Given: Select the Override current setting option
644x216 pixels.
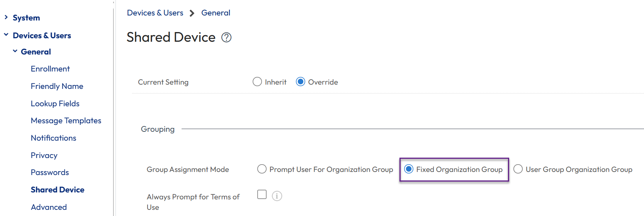Looking at the screenshot, I should [x=301, y=82].
